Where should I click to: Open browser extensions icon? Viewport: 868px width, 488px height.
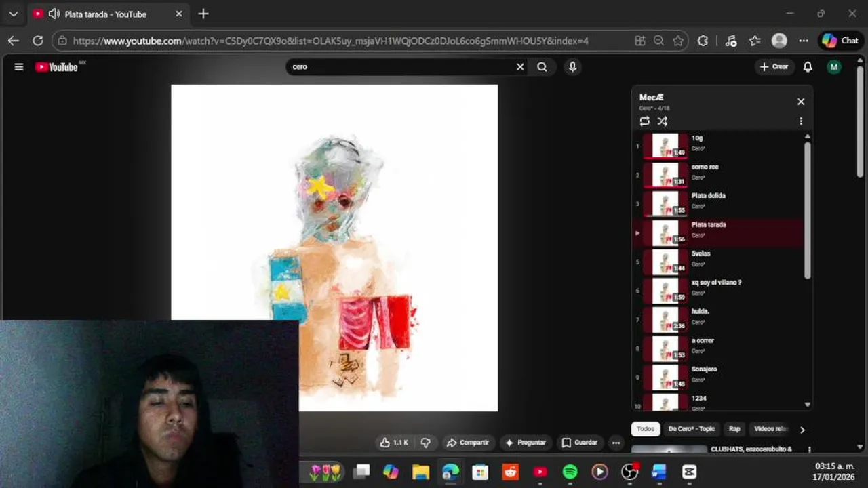pyautogui.click(x=703, y=41)
